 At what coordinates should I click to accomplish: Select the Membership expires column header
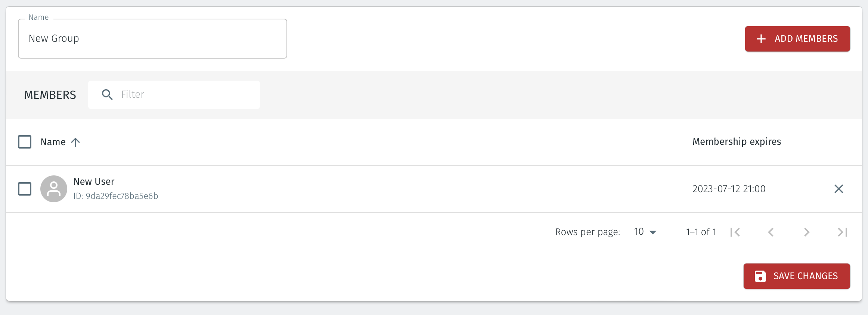pos(737,141)
